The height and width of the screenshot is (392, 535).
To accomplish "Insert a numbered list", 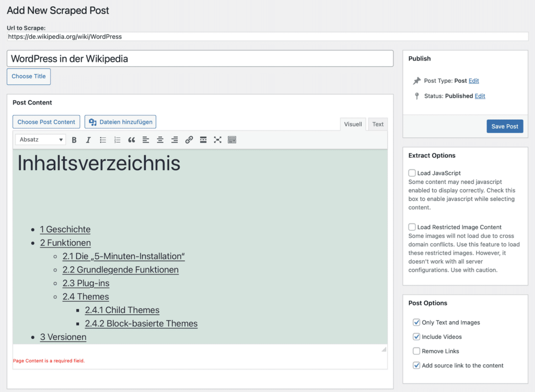I will tap(117, 140).
